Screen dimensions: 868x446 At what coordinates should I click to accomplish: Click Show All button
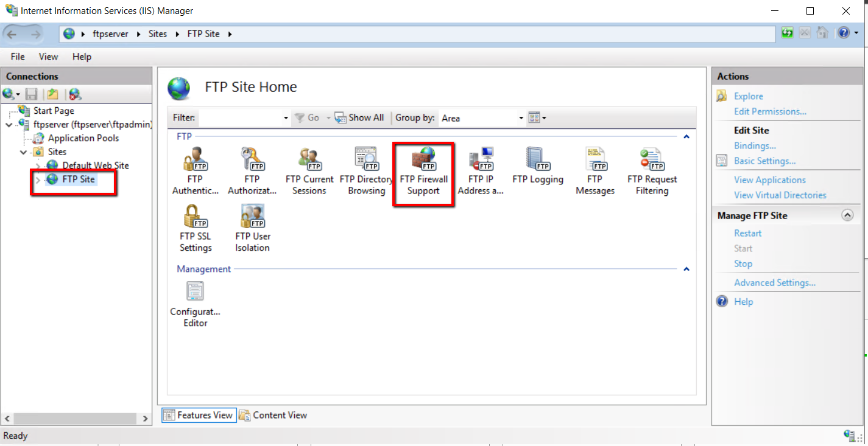coord(359,117)
